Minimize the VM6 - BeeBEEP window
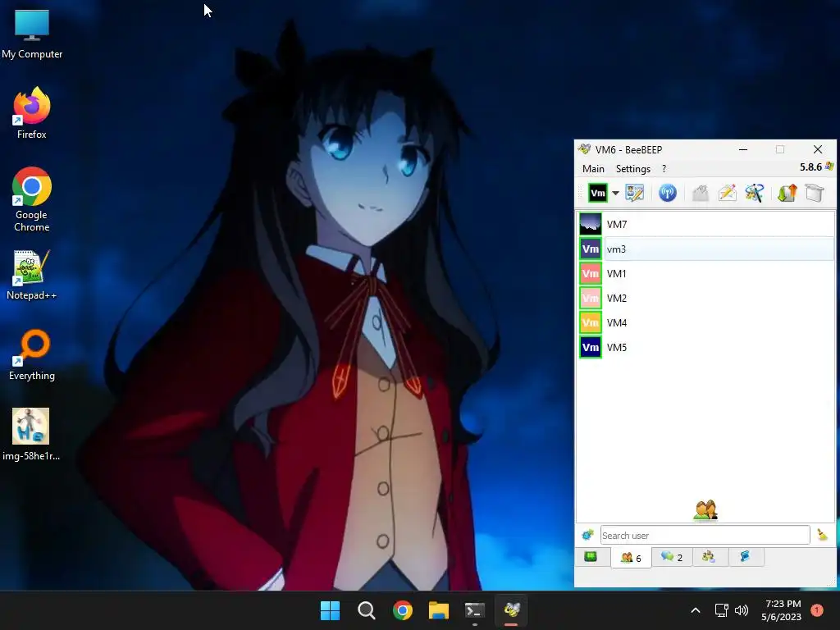The width and height of the screenshot is (840, 630). tap(743, 149)
